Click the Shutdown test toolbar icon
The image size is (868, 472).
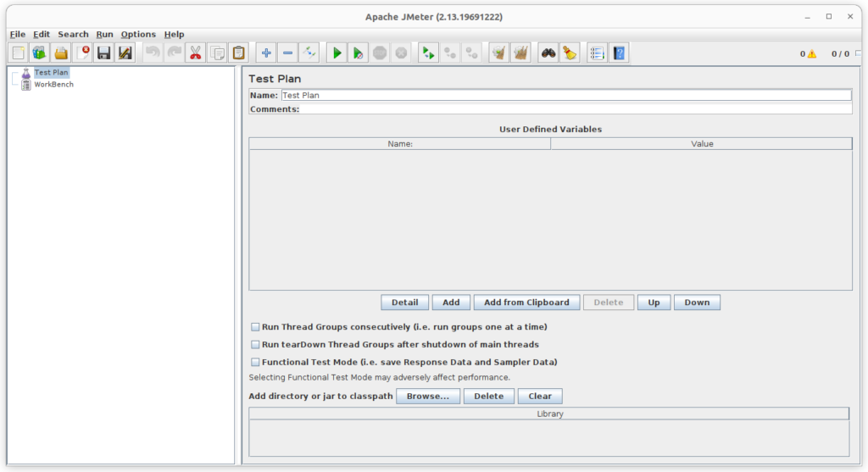coord(401,53)
